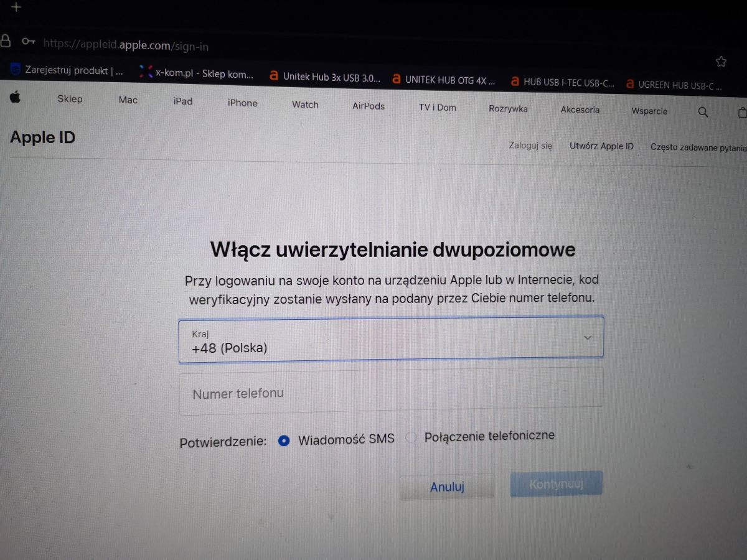The height and width of the screenshot is (560, 747).
Task: Select the Wiadomość SMS radio button
Action: tap(284, 440)
